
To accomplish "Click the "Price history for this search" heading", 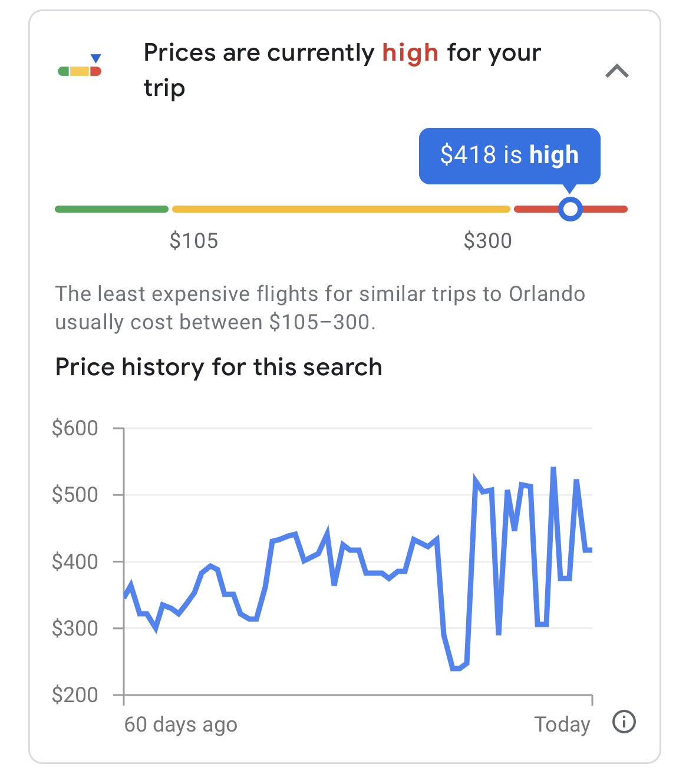I will pyautogui.click(x=219, y=367).
